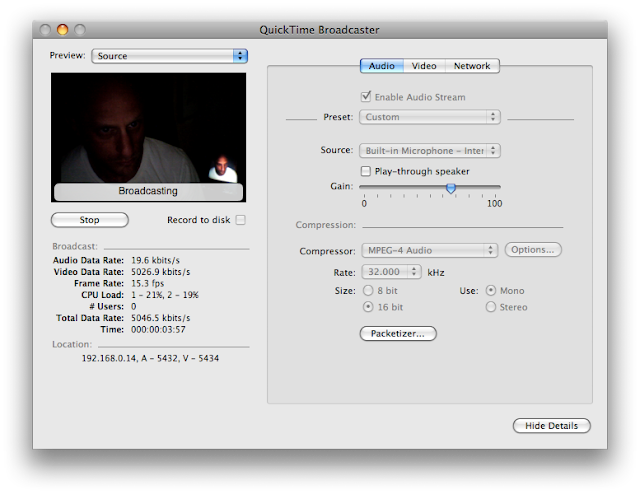Click Hide Details button
640x494 pixels.
click(551, 425)
